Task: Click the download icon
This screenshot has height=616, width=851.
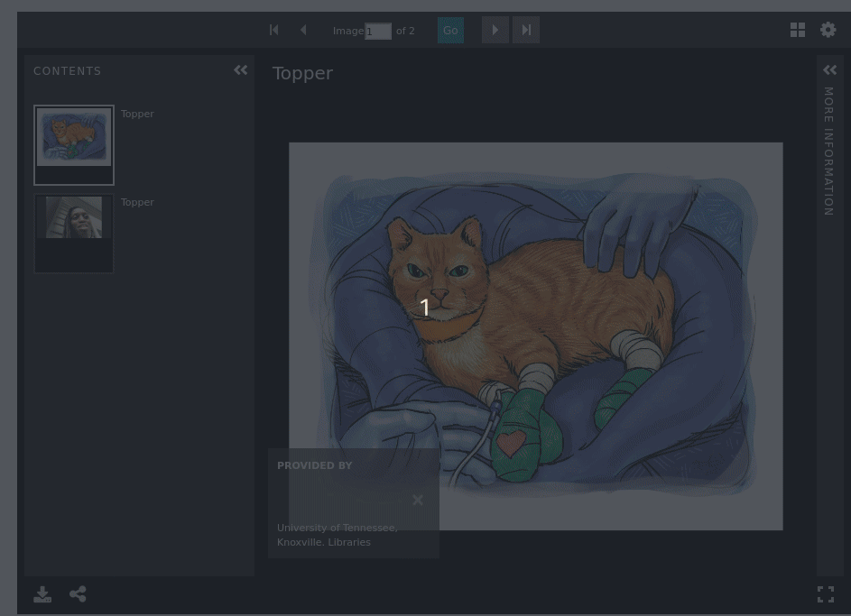Action: click(x=42, y=594)
